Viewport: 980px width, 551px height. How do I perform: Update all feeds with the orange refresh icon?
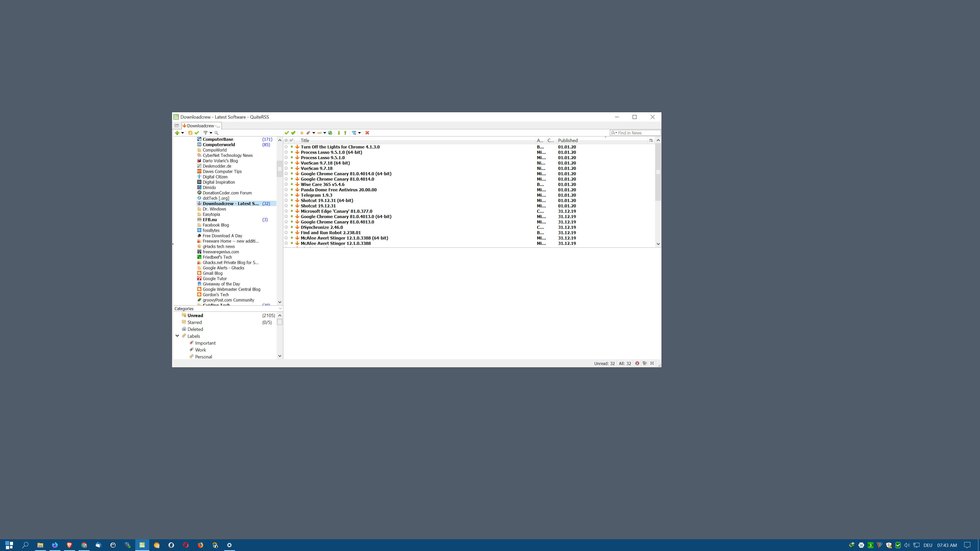(x=190, y=133)
